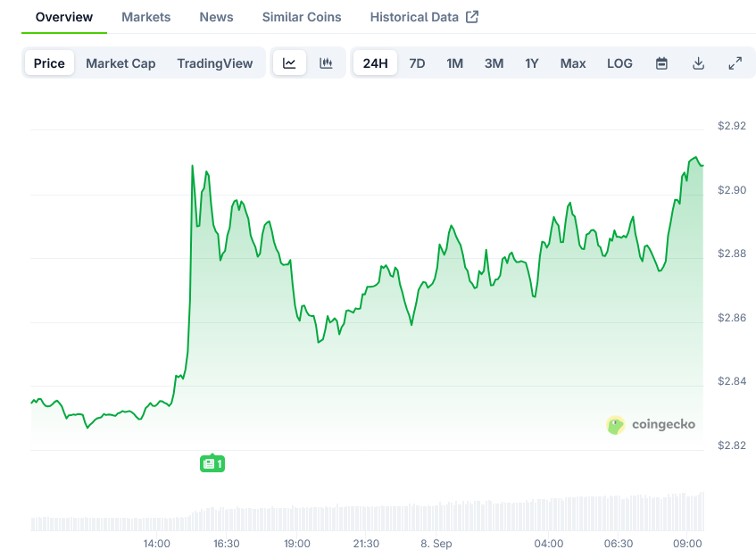Click the external link icon beside Historical Data
Screen dimensions: 756x558
click(472, 17)
